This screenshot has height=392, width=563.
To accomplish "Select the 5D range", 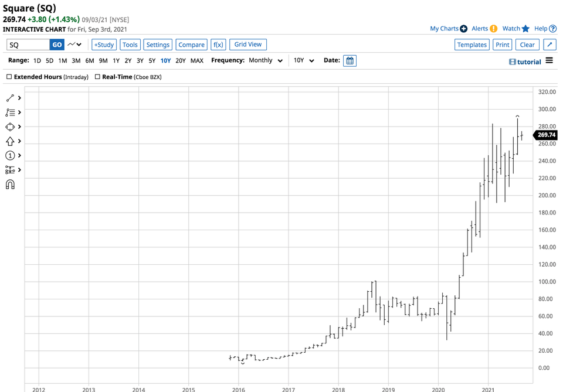I will 49,60.
